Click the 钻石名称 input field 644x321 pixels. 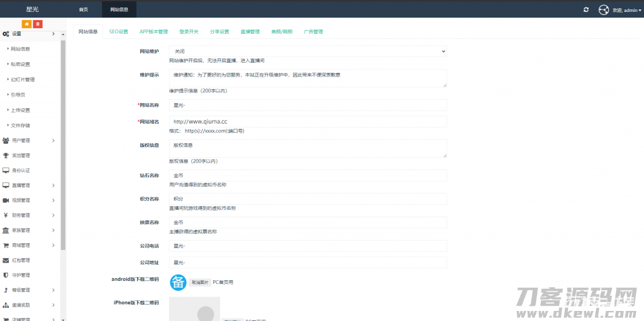pos(308,176)
